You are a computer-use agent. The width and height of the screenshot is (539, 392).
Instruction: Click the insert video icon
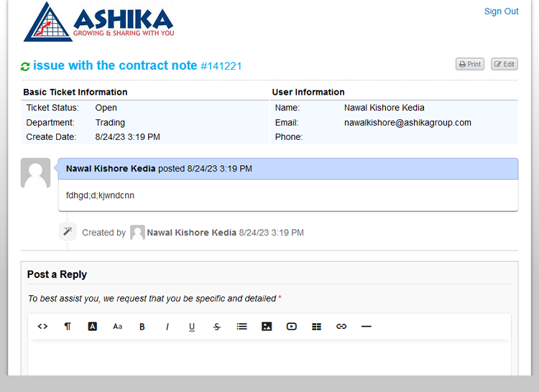292,327
